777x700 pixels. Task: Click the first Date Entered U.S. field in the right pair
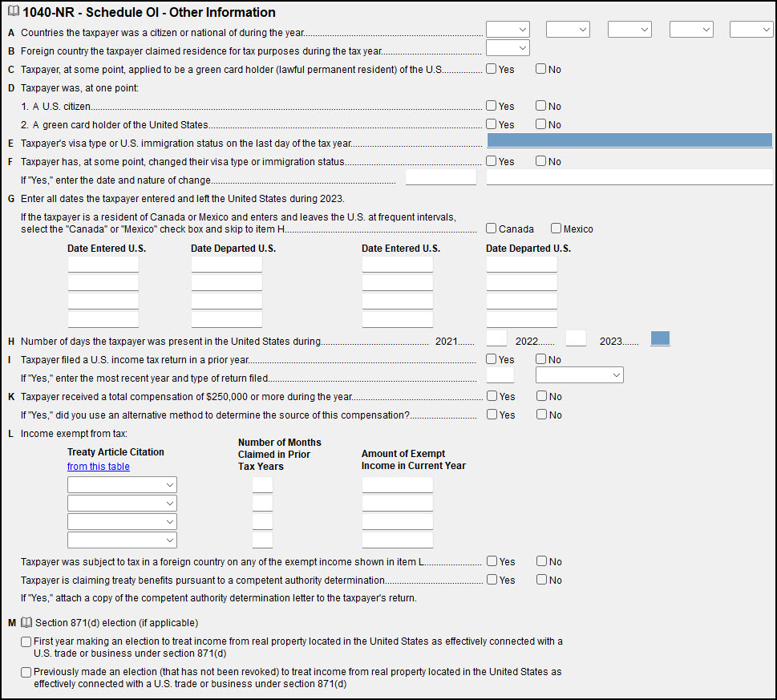coord(398,264)
